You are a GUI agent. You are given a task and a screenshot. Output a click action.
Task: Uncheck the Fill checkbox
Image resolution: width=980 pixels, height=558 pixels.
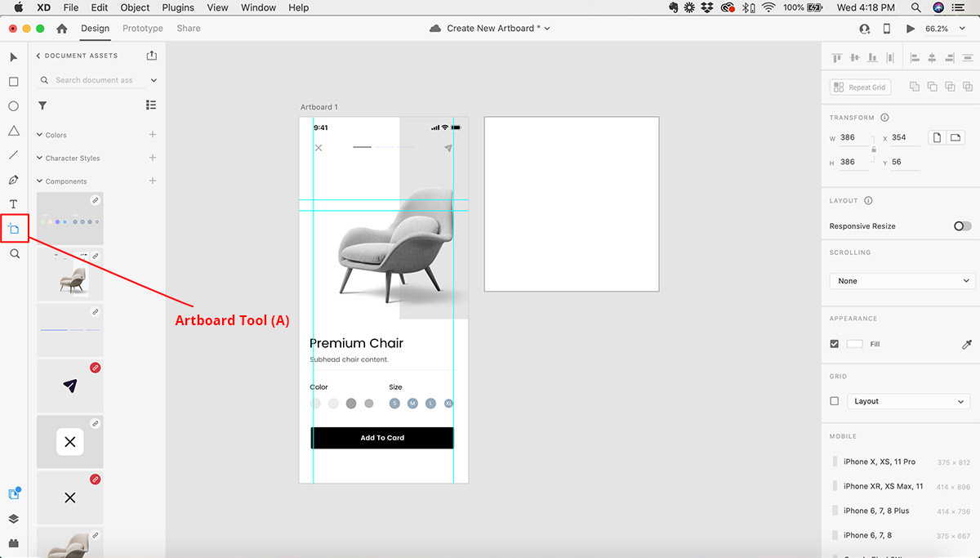pyautogui.click(x=834, y=344)
